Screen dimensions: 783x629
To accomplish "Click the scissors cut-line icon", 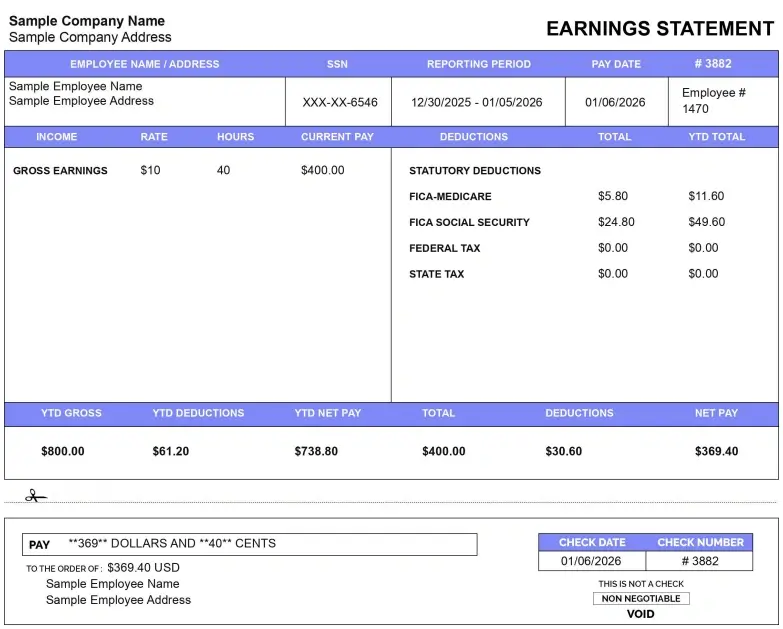I will [x=36, y=495].
